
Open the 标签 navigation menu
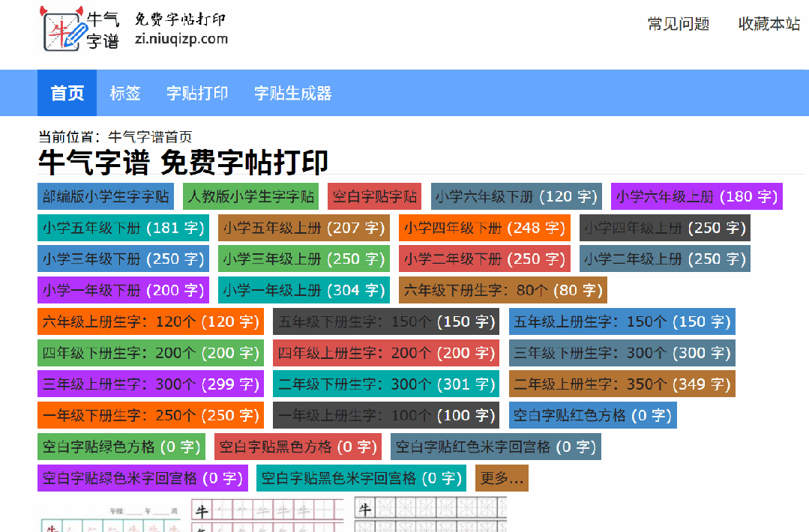click(124, 93)
